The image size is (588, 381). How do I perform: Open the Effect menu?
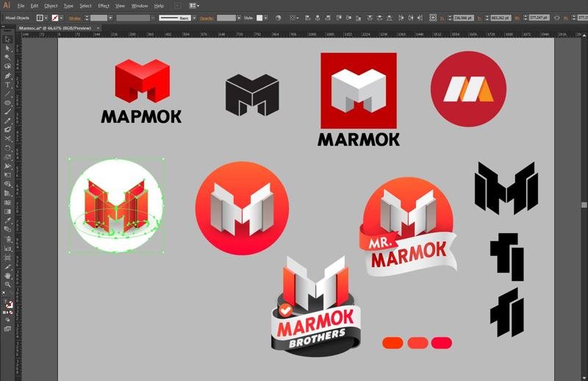point(104,6)
